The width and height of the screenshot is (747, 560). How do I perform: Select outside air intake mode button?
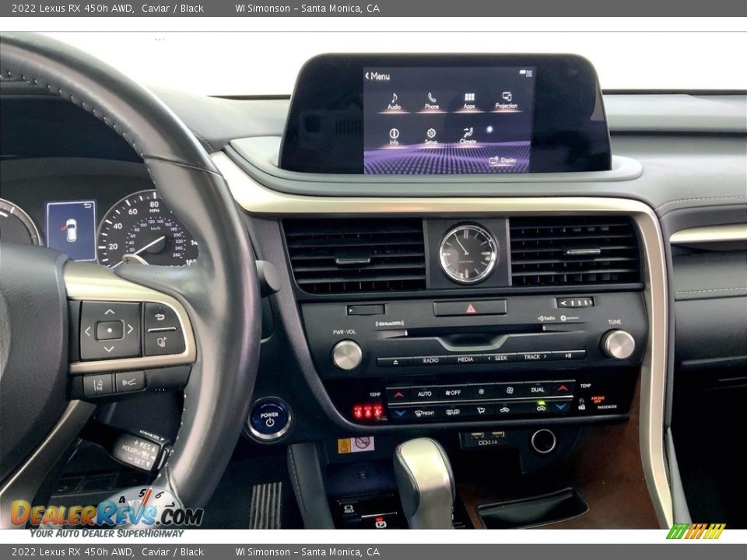coord(504,410)
